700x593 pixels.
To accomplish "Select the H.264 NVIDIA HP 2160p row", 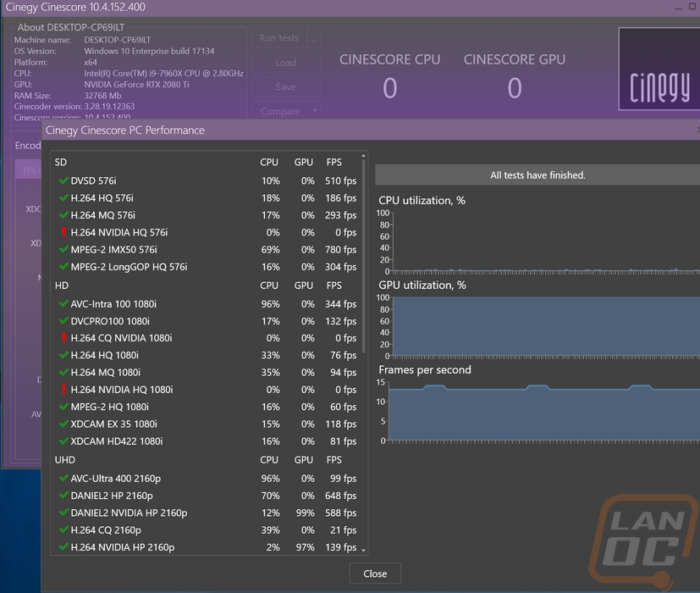I will pos(206,547).
